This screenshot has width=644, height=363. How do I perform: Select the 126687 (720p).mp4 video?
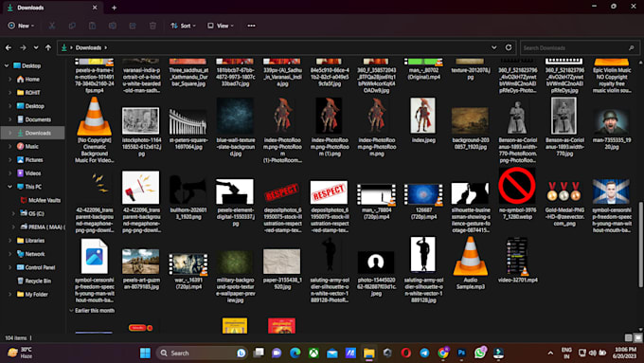[423, 202]
